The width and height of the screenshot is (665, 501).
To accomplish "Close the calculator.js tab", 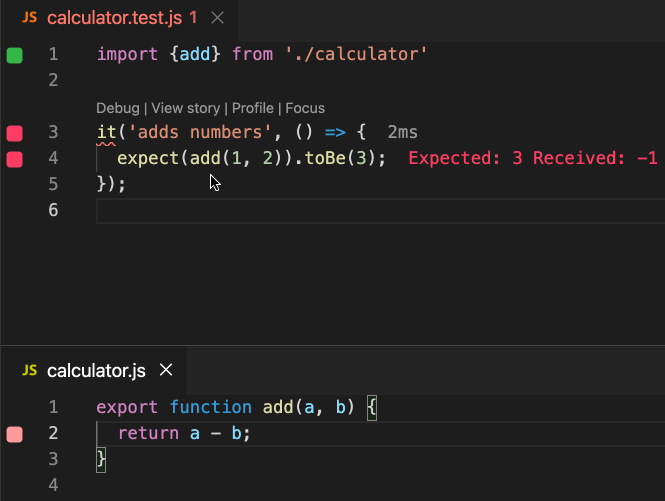I will tap(167, 370).
